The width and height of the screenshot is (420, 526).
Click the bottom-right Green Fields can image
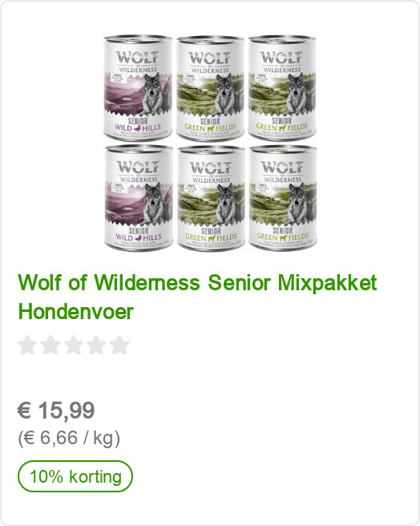283,198
